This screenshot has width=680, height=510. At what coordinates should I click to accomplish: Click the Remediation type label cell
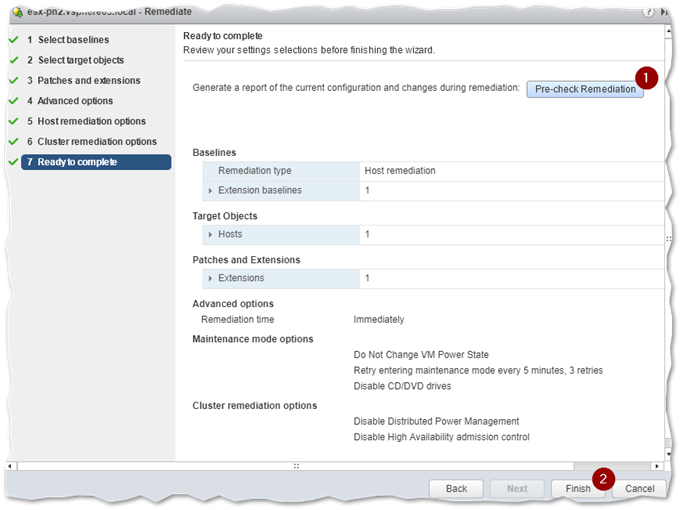[281, 171]
